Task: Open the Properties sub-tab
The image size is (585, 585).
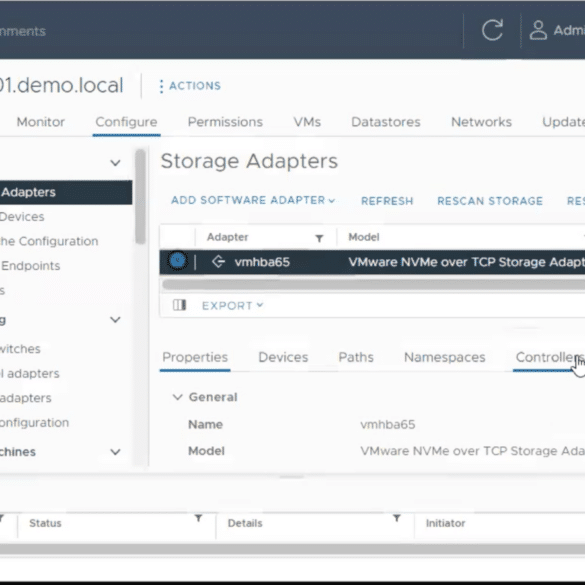Action: point(195,357)
